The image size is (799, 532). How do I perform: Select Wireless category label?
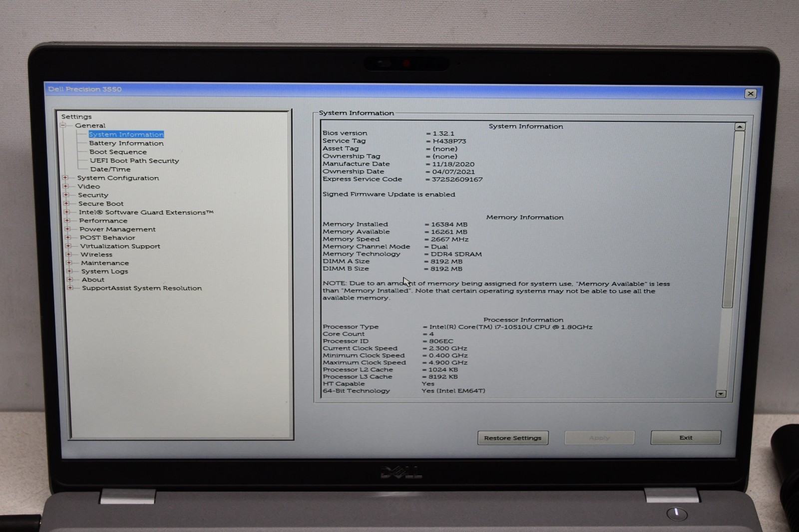(x=96, y=255)
